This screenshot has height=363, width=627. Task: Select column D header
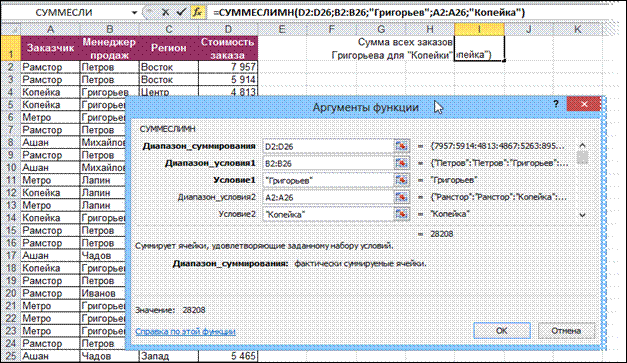(x=228, y=29)
